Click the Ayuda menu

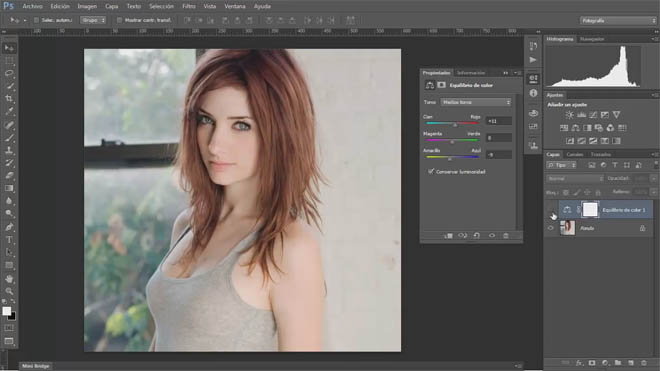pyautogui.click(x=262, y=6)
